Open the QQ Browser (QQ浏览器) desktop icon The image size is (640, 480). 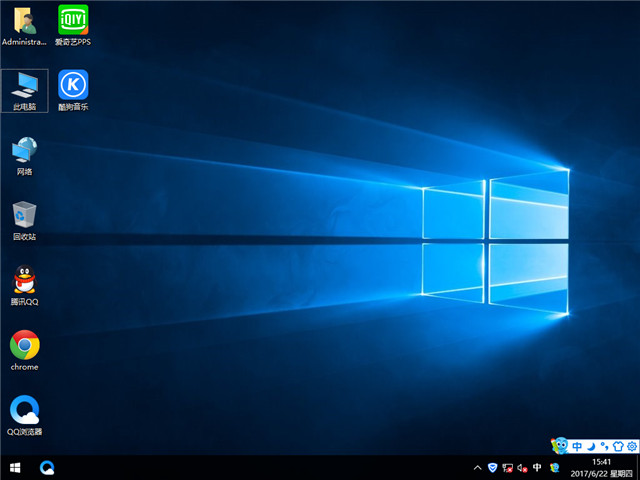pos(24,416)
